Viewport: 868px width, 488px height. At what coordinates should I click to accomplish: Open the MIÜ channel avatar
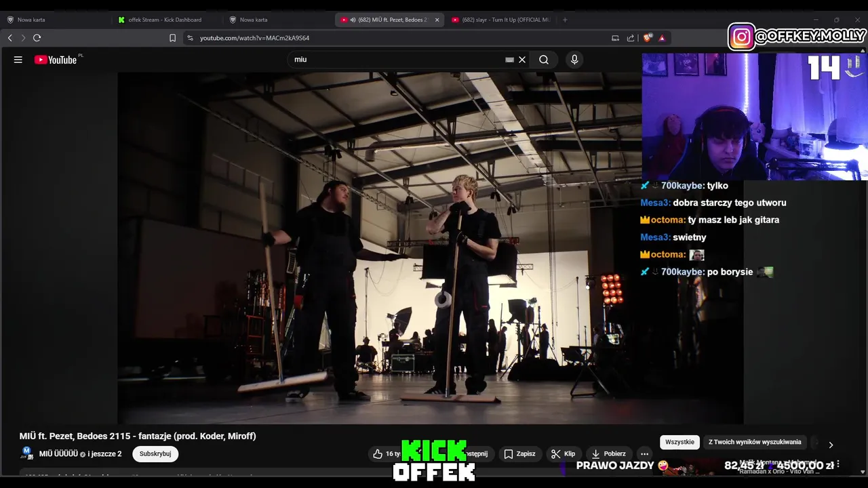tap(27, 453)
